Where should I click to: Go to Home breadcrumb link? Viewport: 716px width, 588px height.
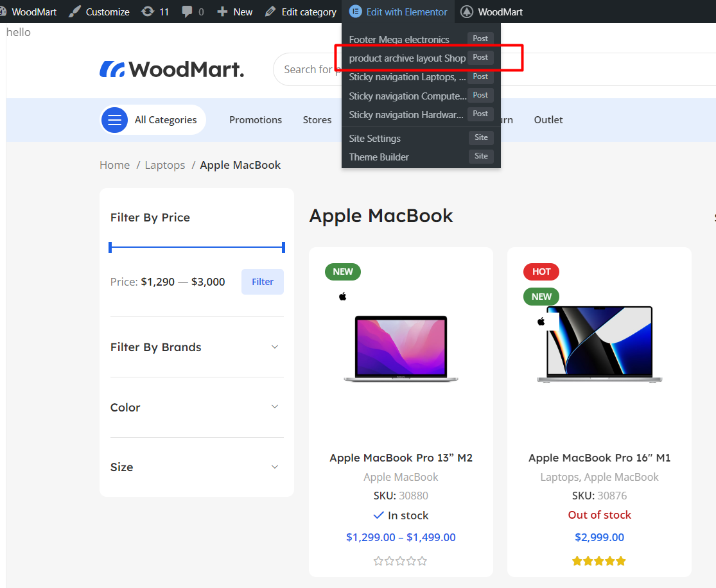(114, 165)
